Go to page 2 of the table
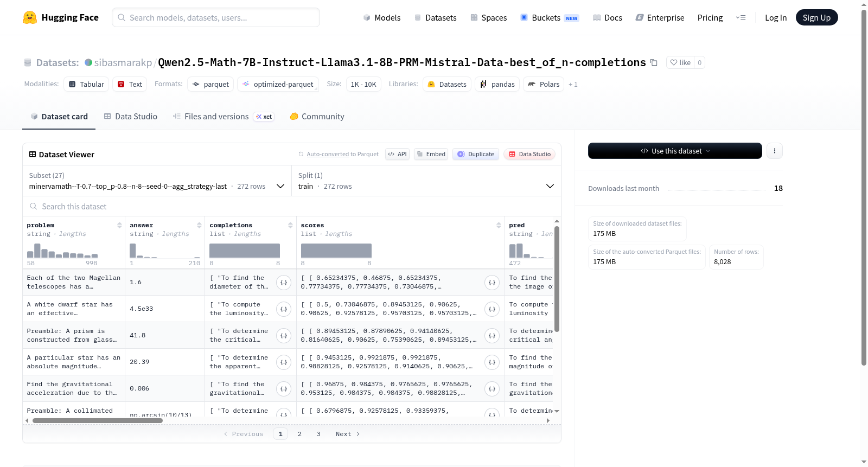This screenshot has width=868, height=467. tap(299, 434)
